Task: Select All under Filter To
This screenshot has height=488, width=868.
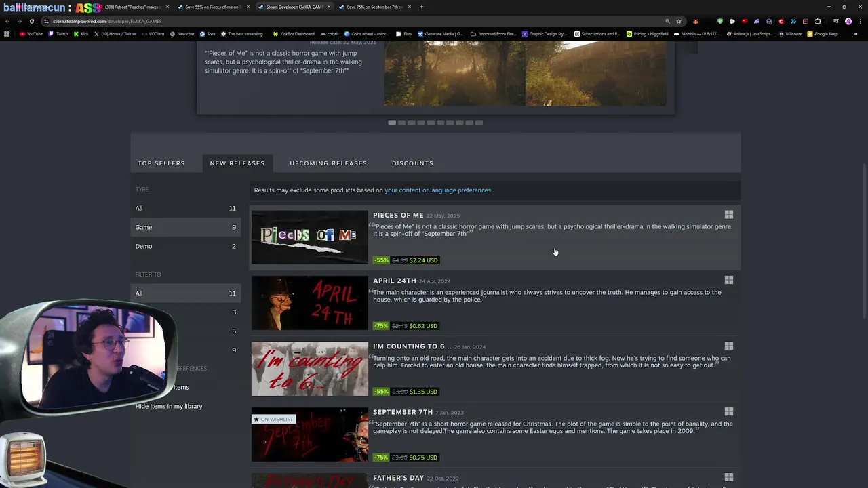Action: click(185, 293)
